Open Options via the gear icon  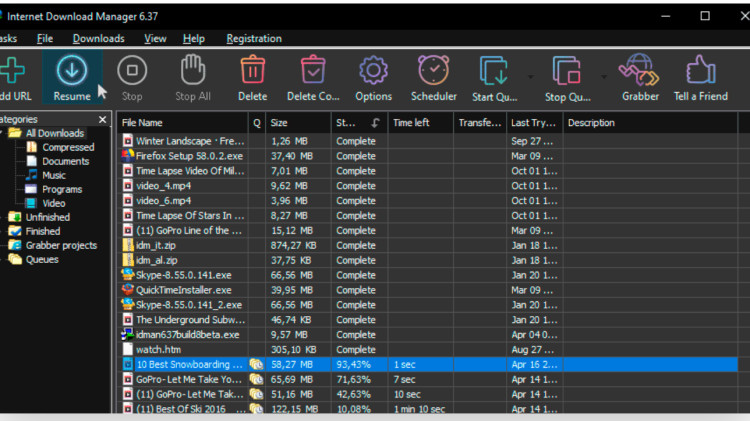373,71
